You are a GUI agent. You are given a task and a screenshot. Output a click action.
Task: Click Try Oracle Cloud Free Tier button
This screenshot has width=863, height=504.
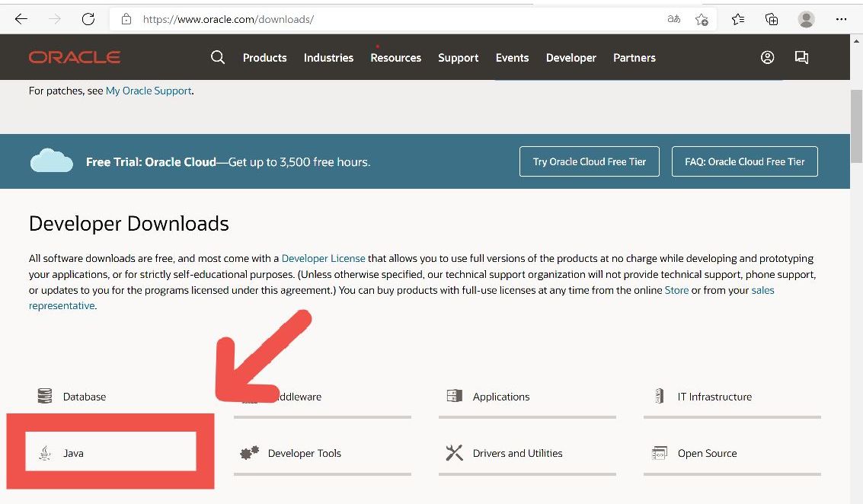point(590,161)
